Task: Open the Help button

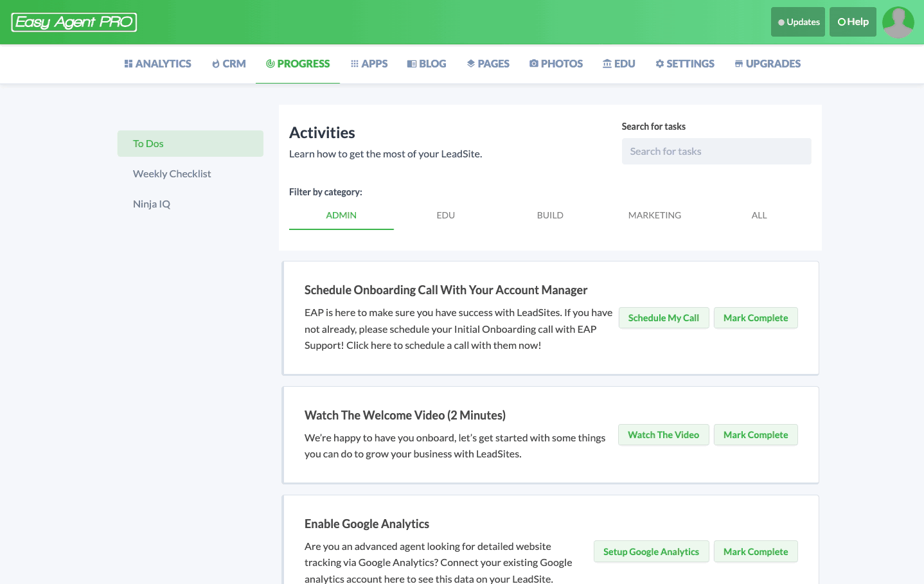Action: [853, 22]
